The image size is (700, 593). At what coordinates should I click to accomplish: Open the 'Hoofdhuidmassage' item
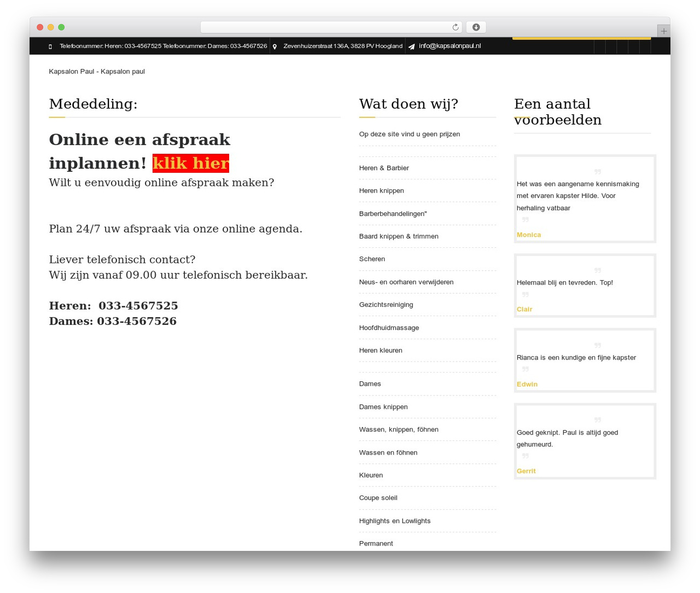(x=389, y=328)
